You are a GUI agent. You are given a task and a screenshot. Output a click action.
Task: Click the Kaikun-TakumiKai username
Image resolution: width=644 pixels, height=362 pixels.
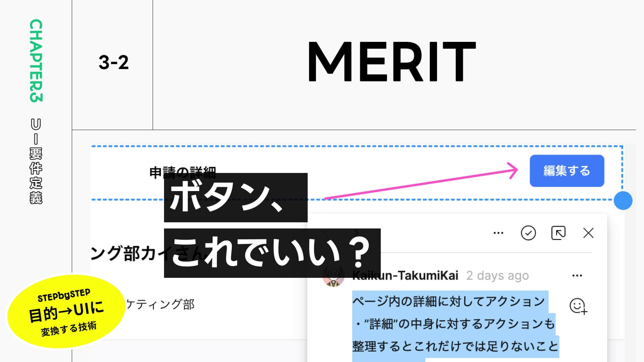tap(407, 276)
